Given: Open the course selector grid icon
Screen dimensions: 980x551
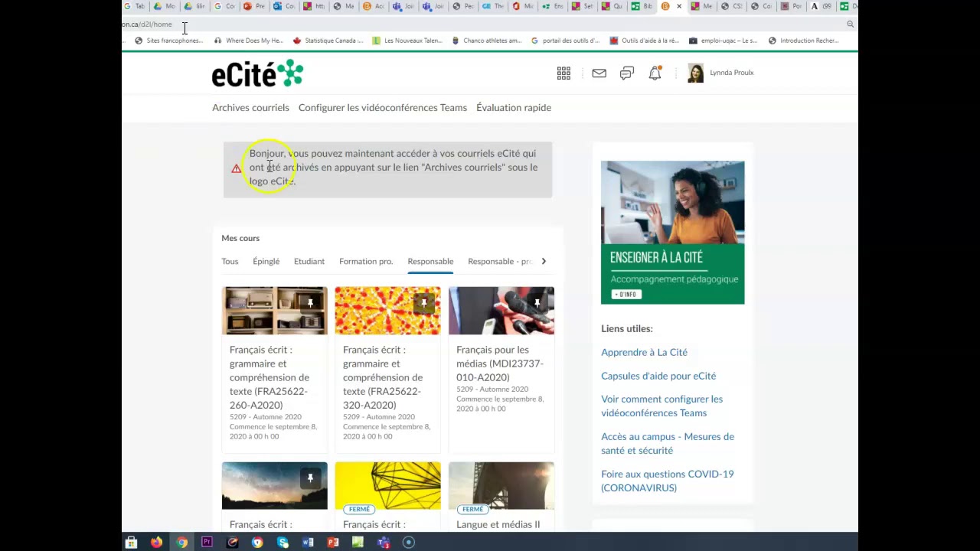Looking at the screenshot, I should click(563, 73).
